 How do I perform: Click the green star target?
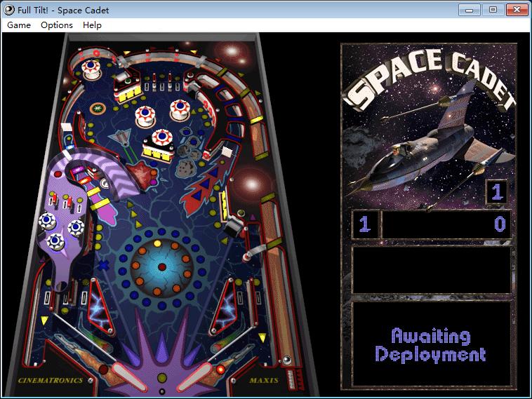coord(98,109)
